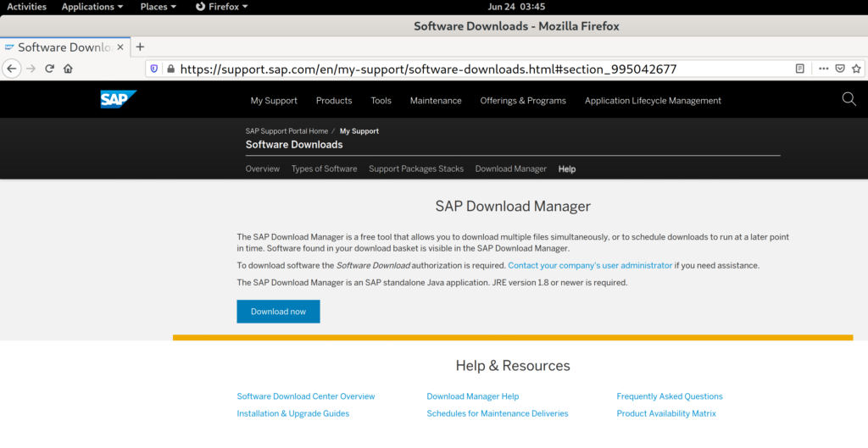
Task: Save the page to Pocket
Action: [840, 69]
